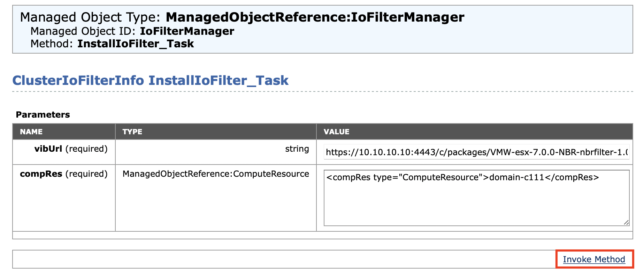Click the Managed Object ID IoFilterManager value

[x=187, y=31]
